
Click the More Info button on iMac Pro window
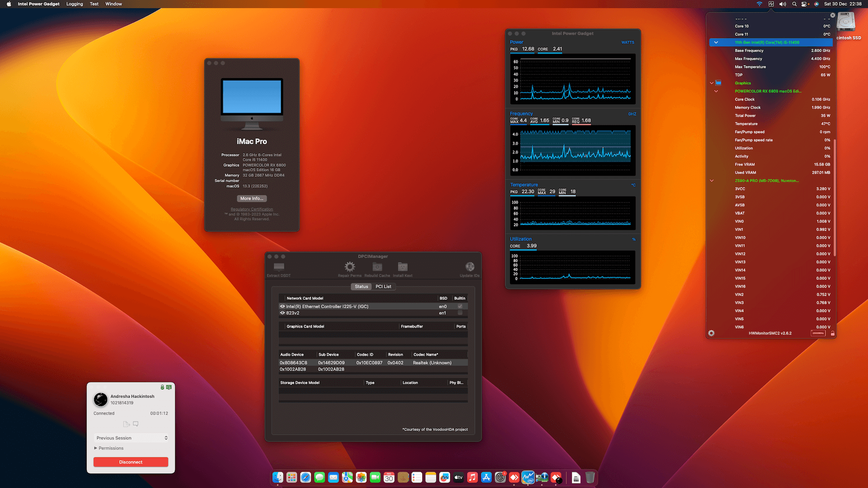[x=251, y=198]
